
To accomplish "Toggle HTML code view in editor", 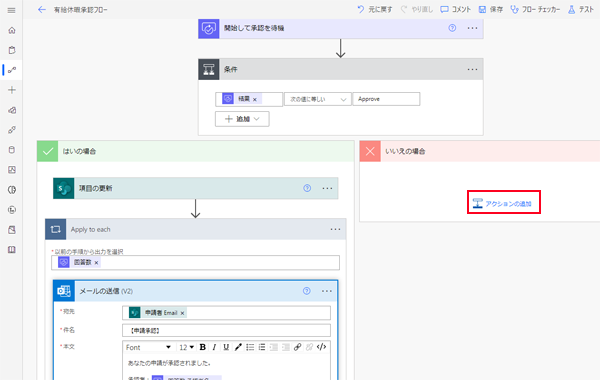I will (321, 347).
